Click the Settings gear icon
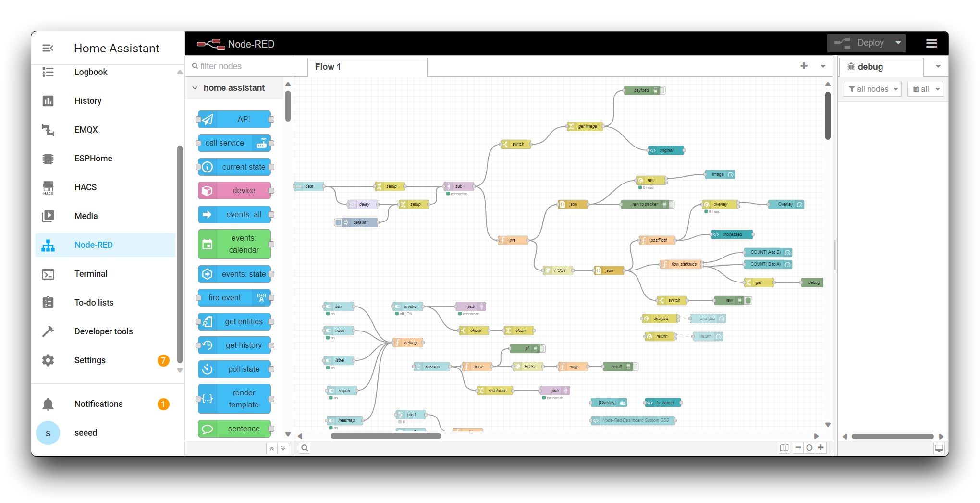Viewport: 980px width, 503px height. [x=48, y=360]
